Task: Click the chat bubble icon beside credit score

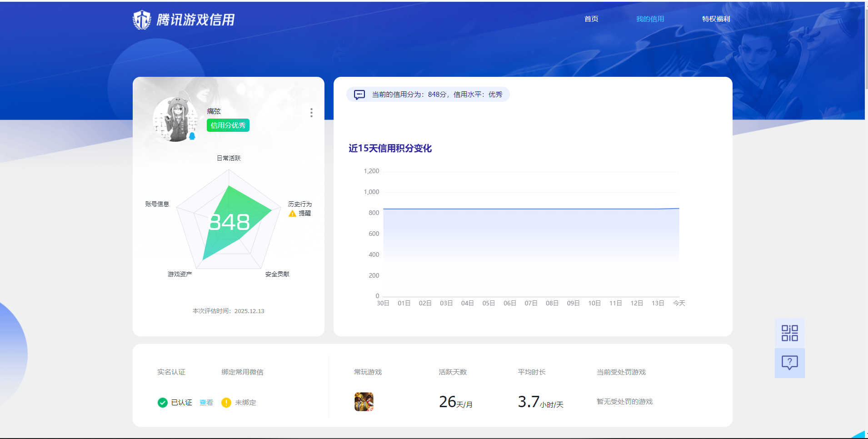Action: tap(359, 95)
